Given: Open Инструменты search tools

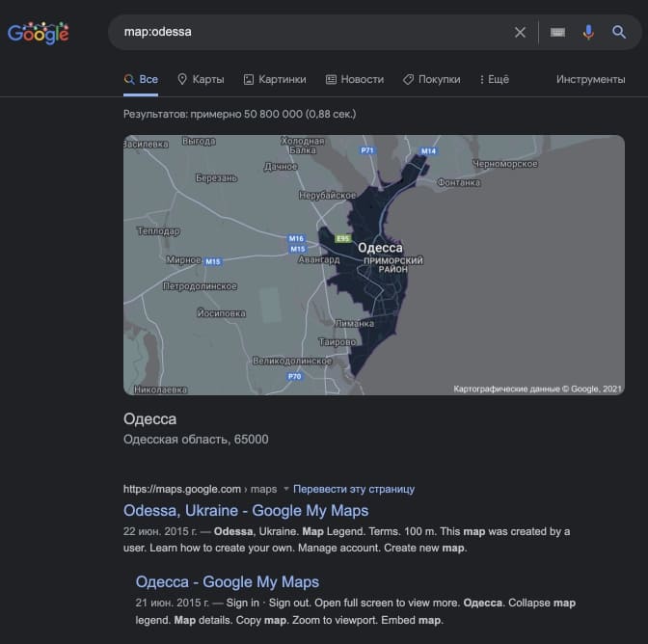Looking at the screenshot, I should coord(590,79).
